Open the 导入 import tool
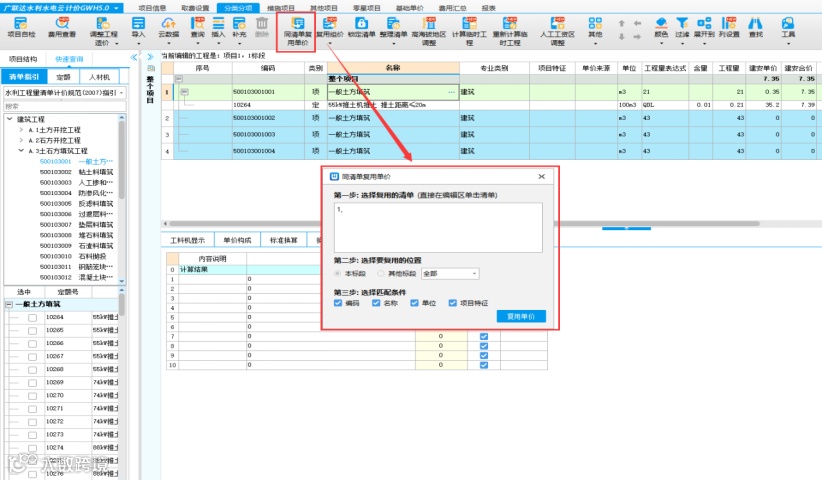This screenshot has height=480, width=822. click(138, 28)
